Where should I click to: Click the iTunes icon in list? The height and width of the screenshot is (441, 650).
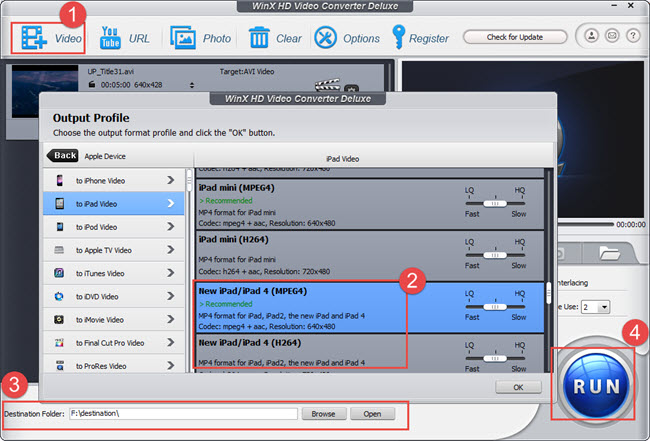click(59, 273)
